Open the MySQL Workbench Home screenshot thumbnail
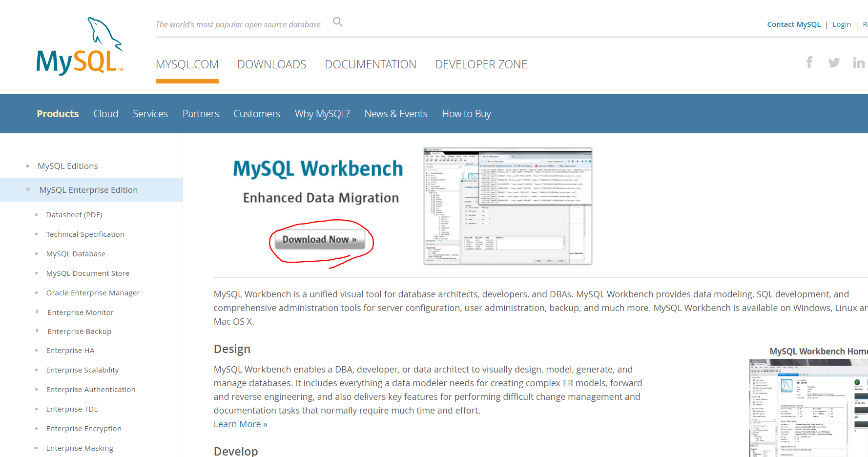Image resolution: width=868 pixels, height=457 pixels. 808,408
